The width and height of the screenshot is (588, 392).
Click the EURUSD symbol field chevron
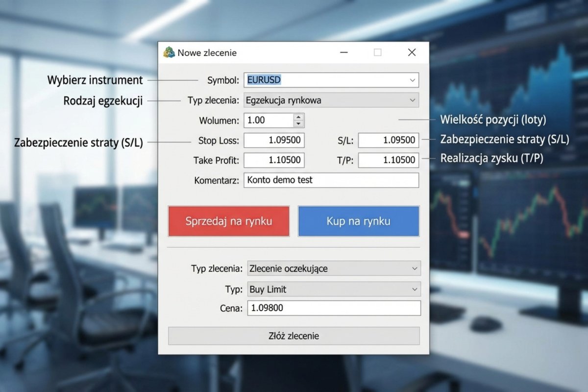pyautogui.click(x=413, y=80)
